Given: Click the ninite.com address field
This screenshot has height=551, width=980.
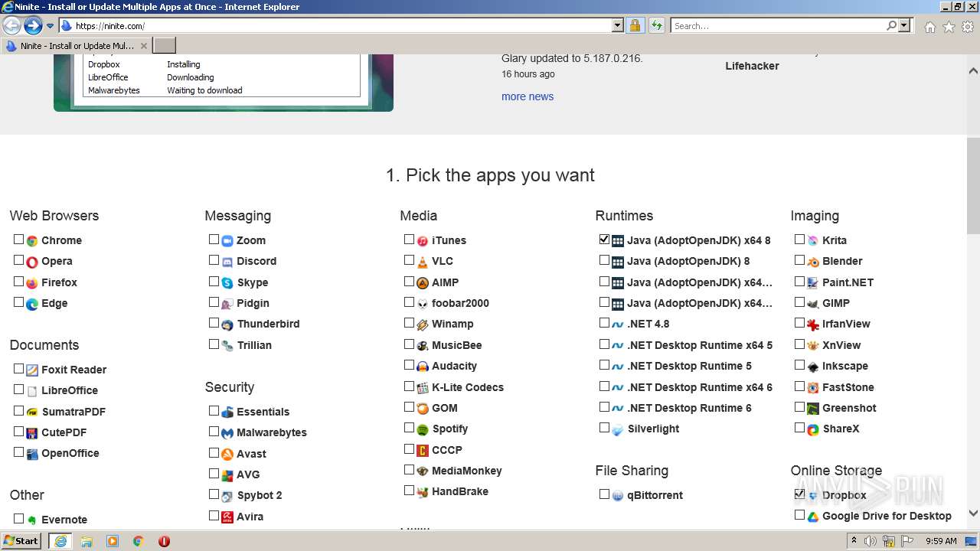Looking at the screenshot, I should pyautogui.click(x=341, y=25).
